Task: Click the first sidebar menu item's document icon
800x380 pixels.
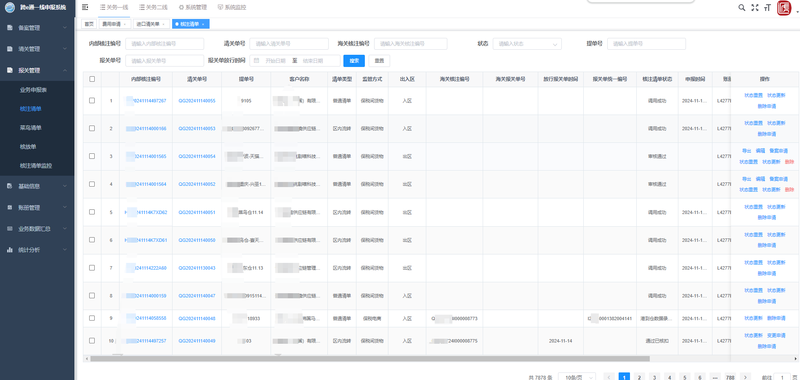Action: point(10,28)
